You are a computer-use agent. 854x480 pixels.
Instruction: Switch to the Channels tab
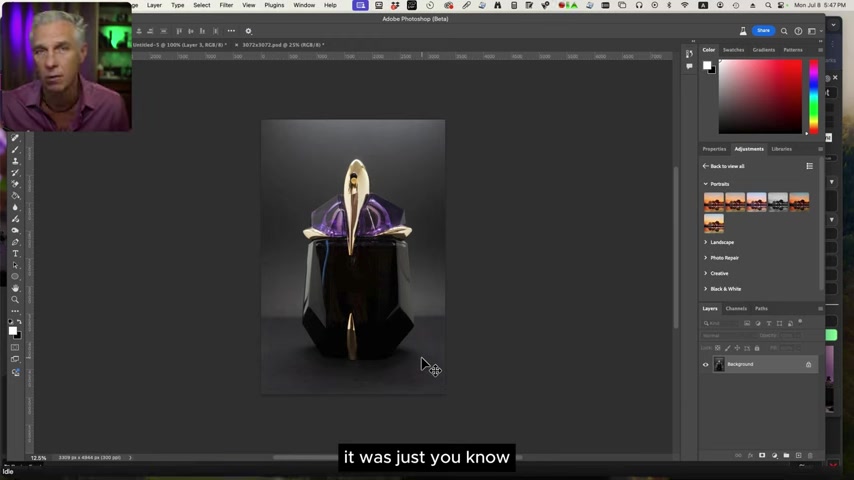point(736,308)
